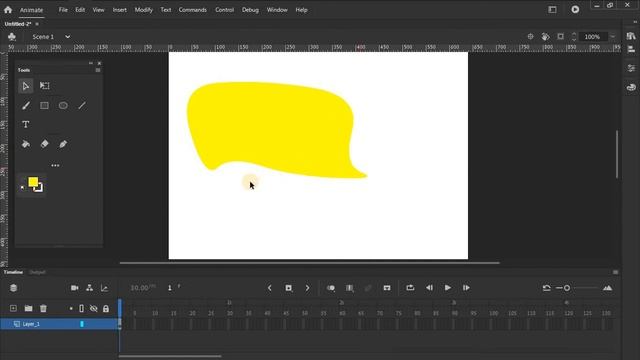Open the Control menu
This screenshot has height=360, width=640.
224,10
